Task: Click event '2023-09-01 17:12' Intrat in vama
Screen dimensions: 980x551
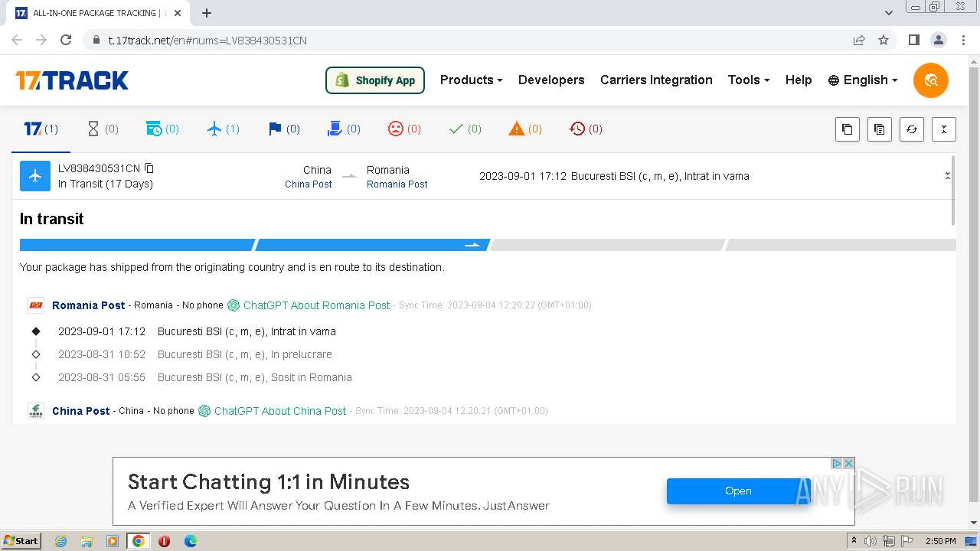Action: pos(197,331)
